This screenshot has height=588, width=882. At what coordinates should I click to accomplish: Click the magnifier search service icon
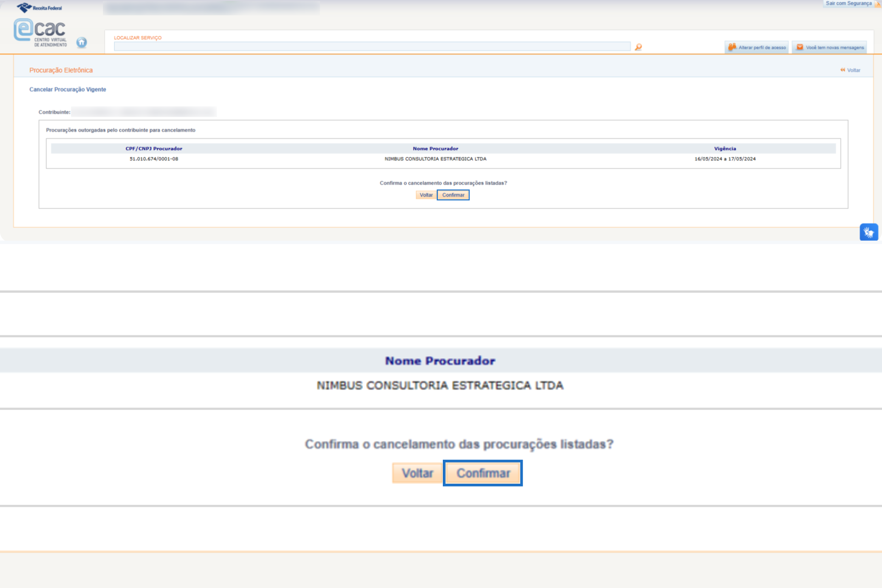(x=638, y=47)
